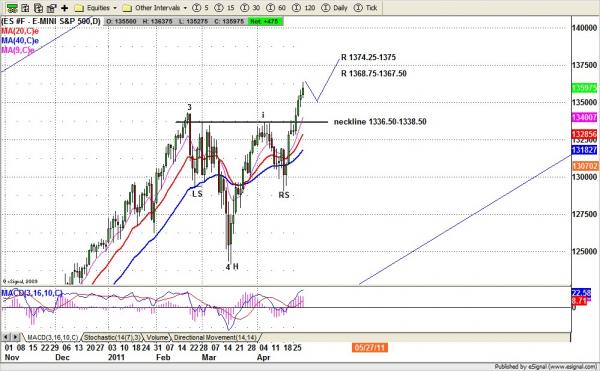Click the left tab scroll arrow
The height and width of the screenshot is (371, 600).
[6, 337]
